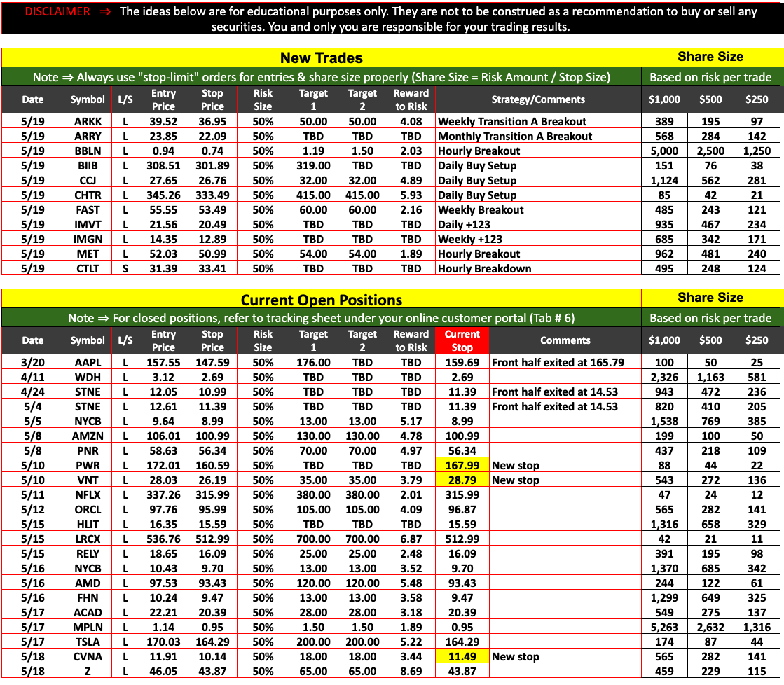The image size is (784, 685).
Task: Click the red Current Stop column header
Action: coord(462,340)
